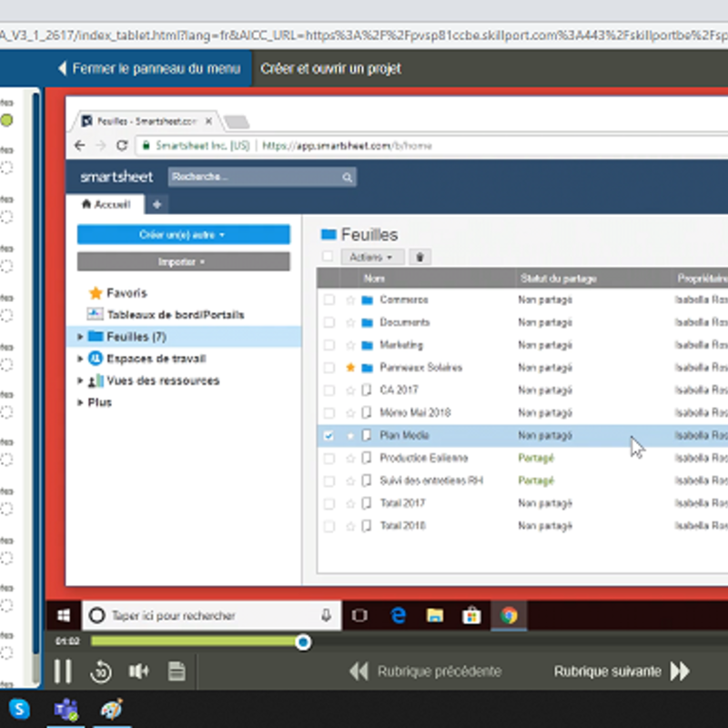This screenshot has height=728, width=728.
Task: Click the CA 2017 sheet icon
Action: pos(367,390)
